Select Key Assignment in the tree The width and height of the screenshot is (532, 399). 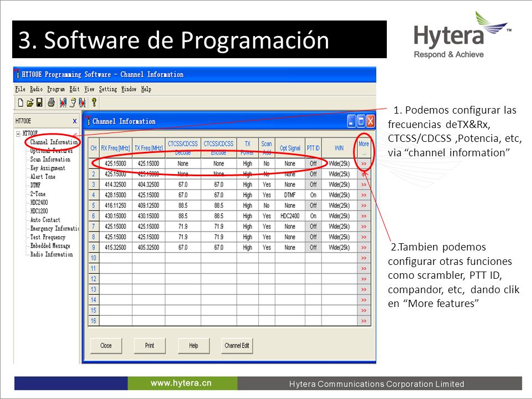48,168
